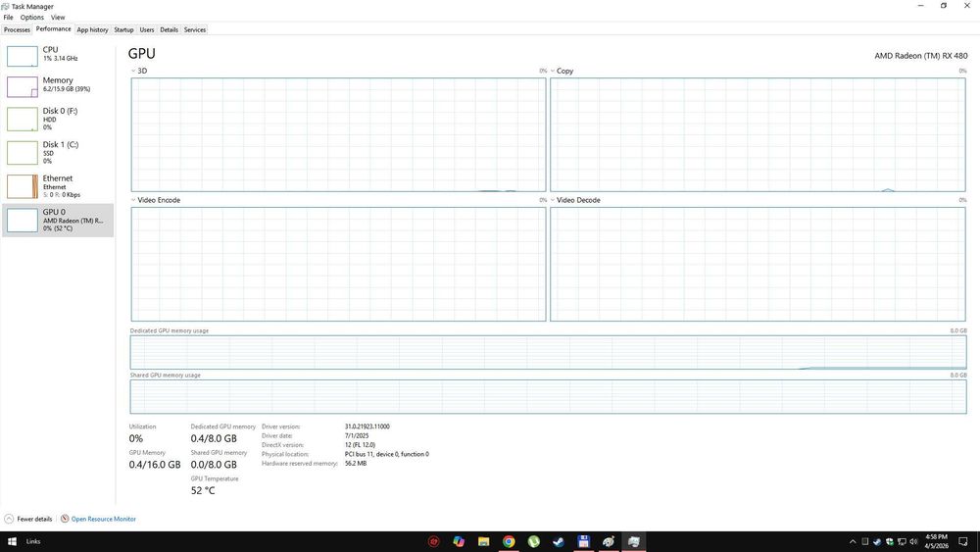Click the 0.0/8.0 GB shared memory value

(x=214, y=465)
